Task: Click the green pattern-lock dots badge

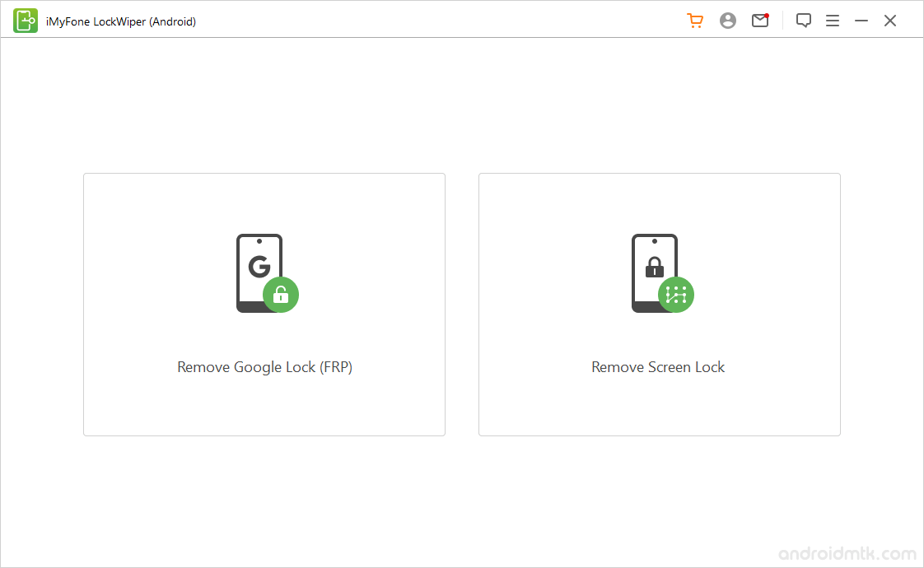Action: (676, 295)
